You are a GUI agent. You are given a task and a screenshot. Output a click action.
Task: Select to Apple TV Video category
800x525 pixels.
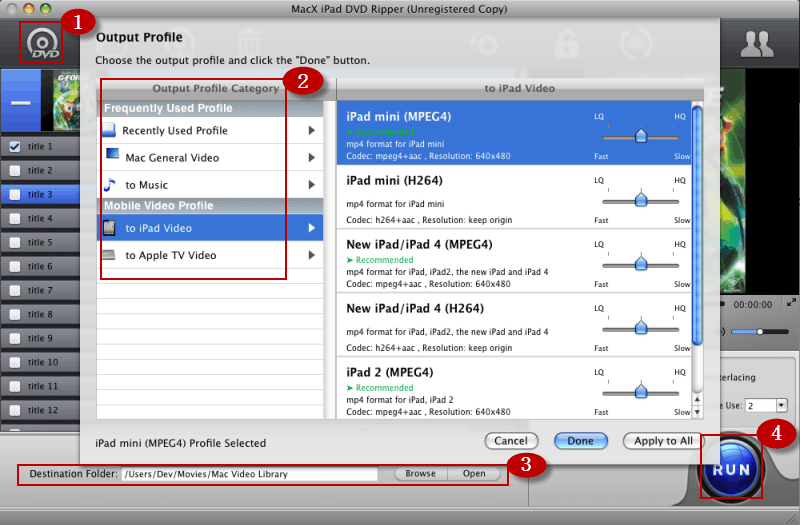pos(210,255)
